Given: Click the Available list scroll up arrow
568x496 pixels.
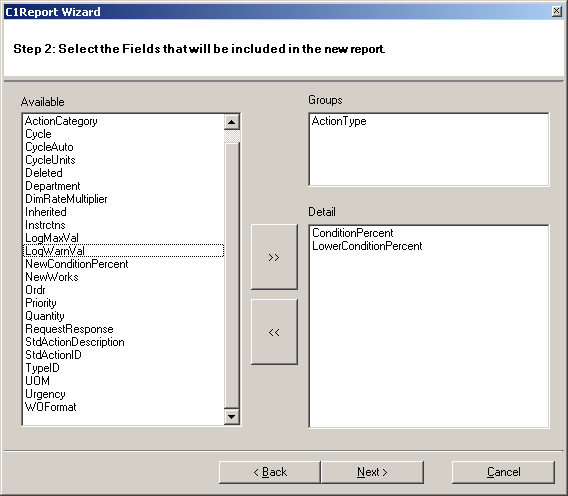Looking at the screenshot, I should 231,122.
